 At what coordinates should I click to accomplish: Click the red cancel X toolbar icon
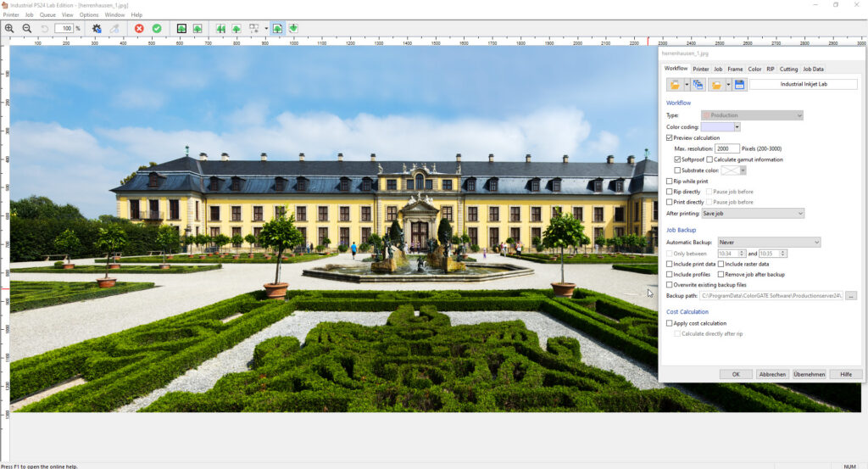coord(139,28)
